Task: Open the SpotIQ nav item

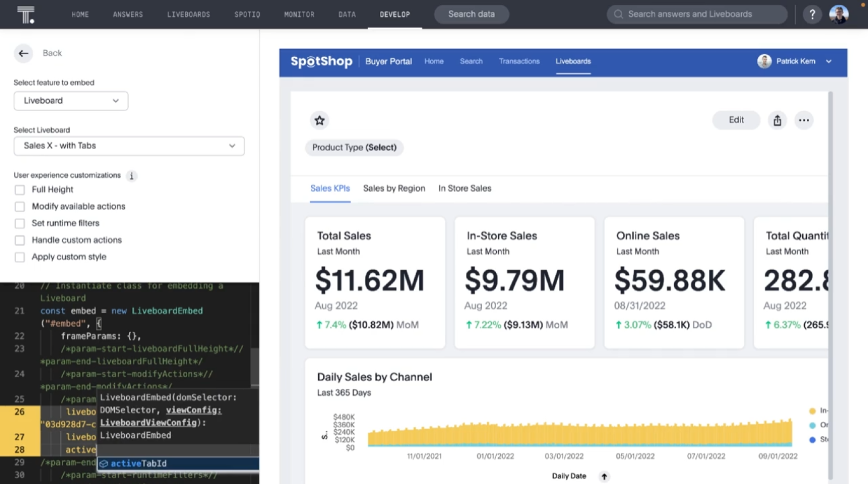Action: tap(247, 15)
